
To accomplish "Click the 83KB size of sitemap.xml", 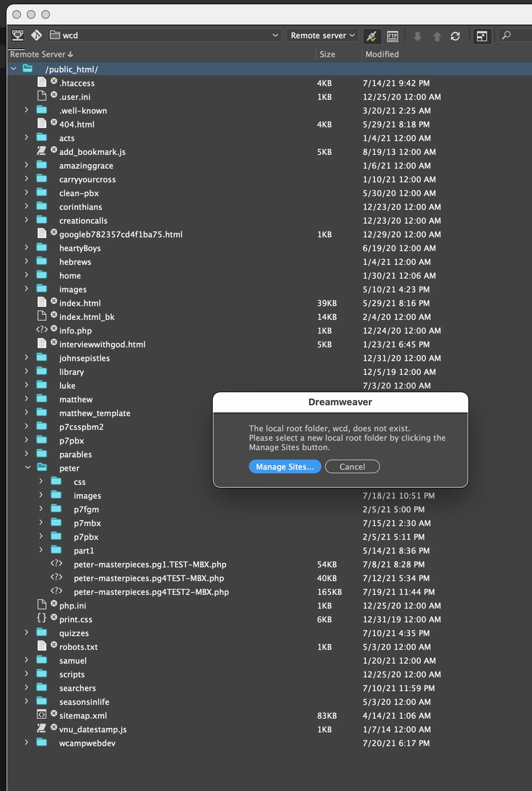I will point(327,716).
